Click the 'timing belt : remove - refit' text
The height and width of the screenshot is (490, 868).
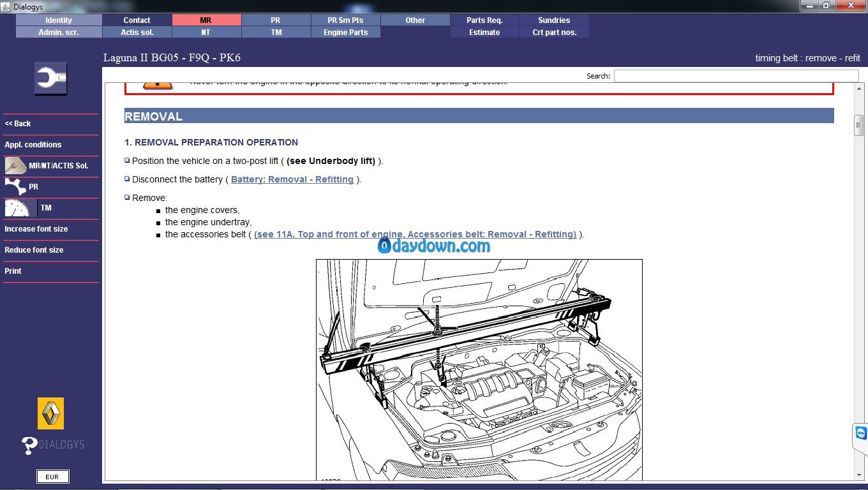click(x=808, y=58)
